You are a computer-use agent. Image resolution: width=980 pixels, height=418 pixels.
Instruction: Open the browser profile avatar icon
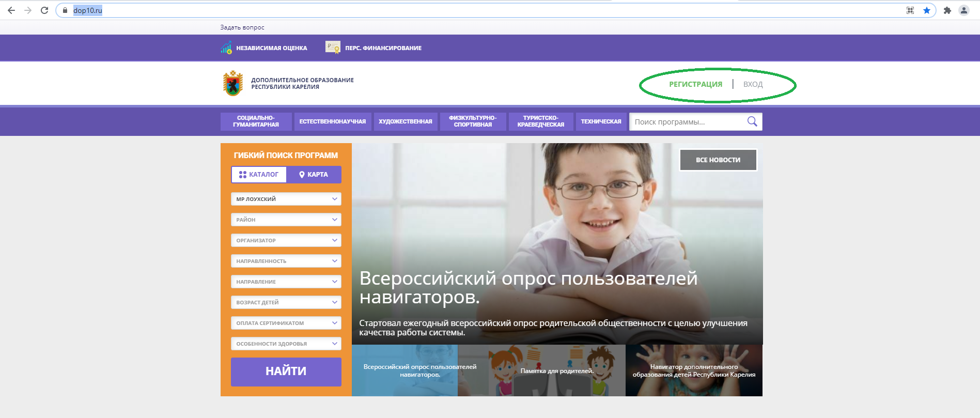964,10
